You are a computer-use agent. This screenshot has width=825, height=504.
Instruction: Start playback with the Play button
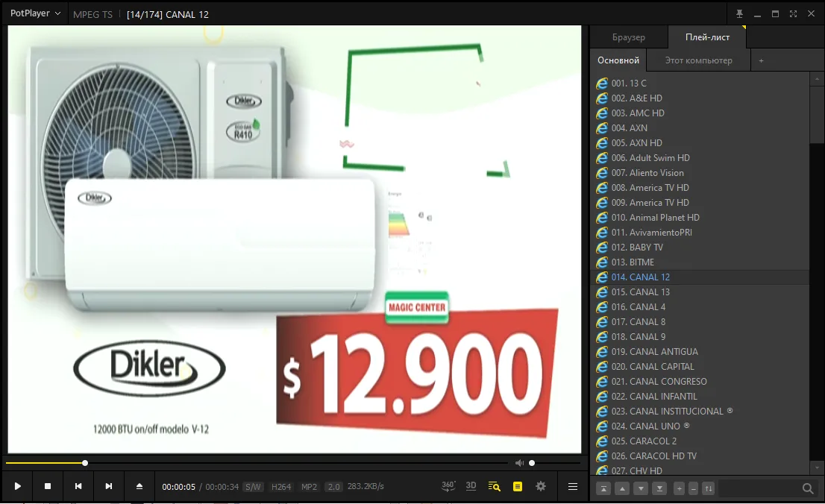click(x=17, y=486)
